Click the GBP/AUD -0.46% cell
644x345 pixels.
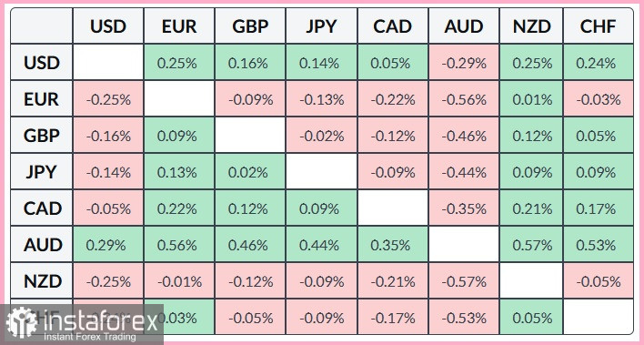tap(464, 136)
